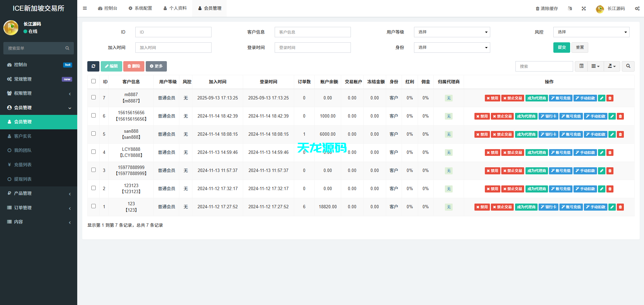This screenshot has height=305, width=644.
Task: Open the 身份 selection dropdown
Action: coord(452,47)
